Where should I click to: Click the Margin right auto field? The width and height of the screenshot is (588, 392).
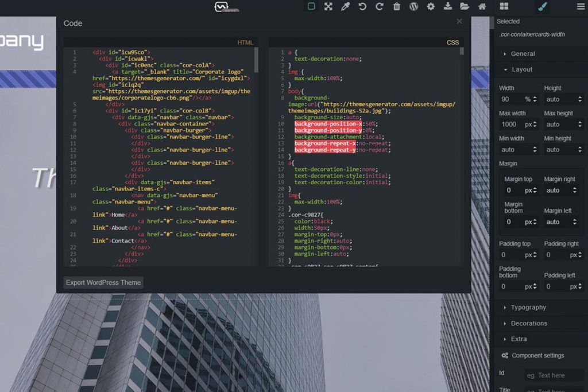pyautogui.click(x=558, y=191)
